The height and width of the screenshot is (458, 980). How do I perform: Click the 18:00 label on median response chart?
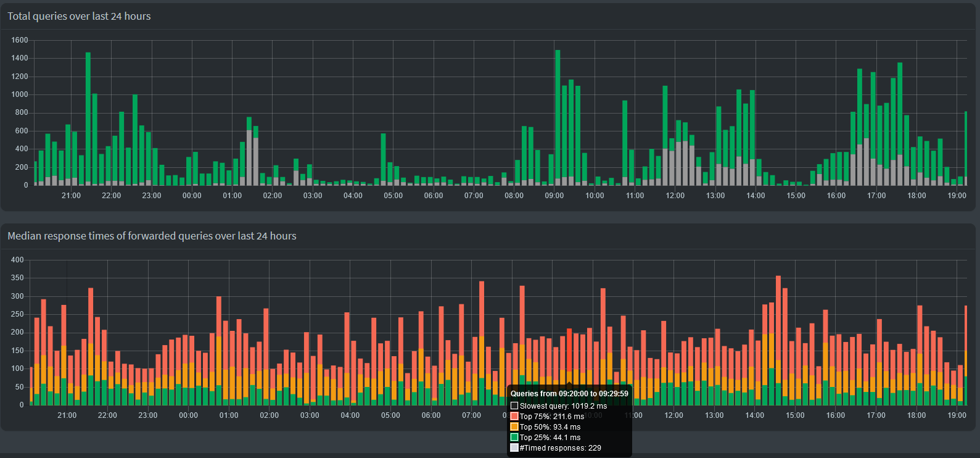(916, 415)
